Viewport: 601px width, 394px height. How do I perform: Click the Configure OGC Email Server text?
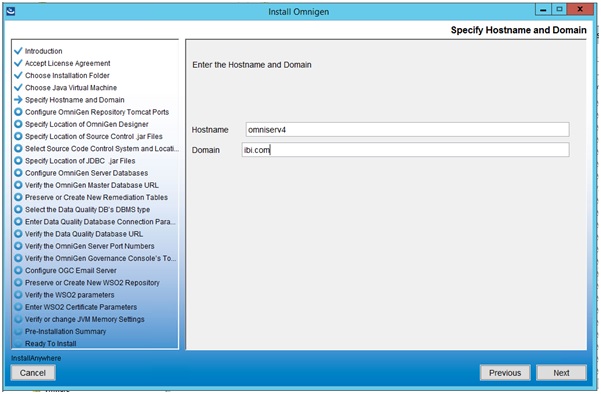[x=71, y=271]
